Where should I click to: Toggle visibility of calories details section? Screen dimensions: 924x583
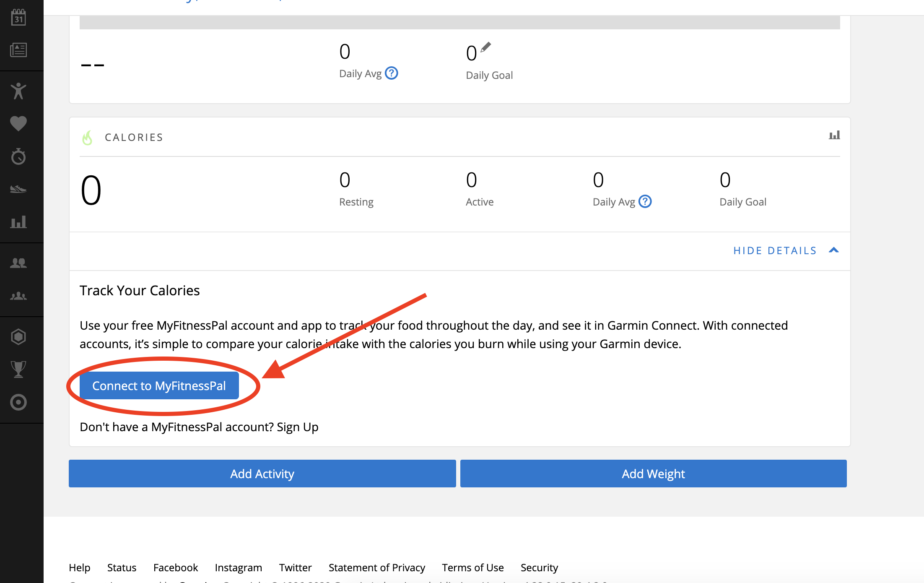tap(786, 250)
